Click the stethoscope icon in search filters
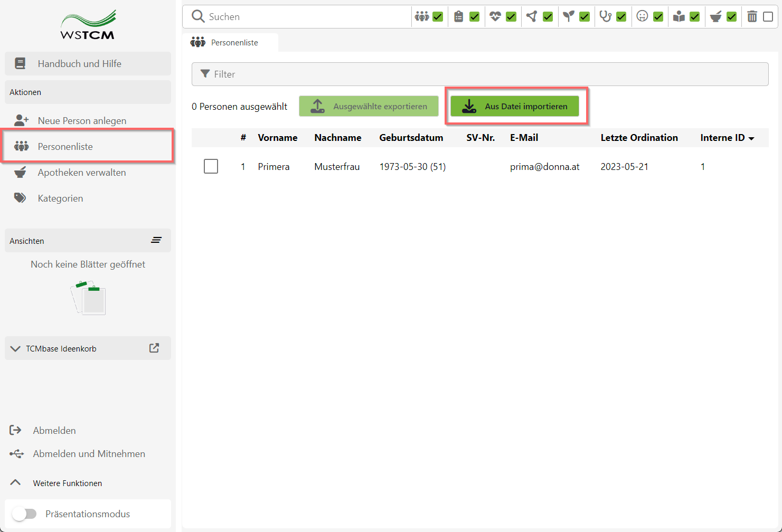Viewport: 782px width, 532px height. (605, 17)
